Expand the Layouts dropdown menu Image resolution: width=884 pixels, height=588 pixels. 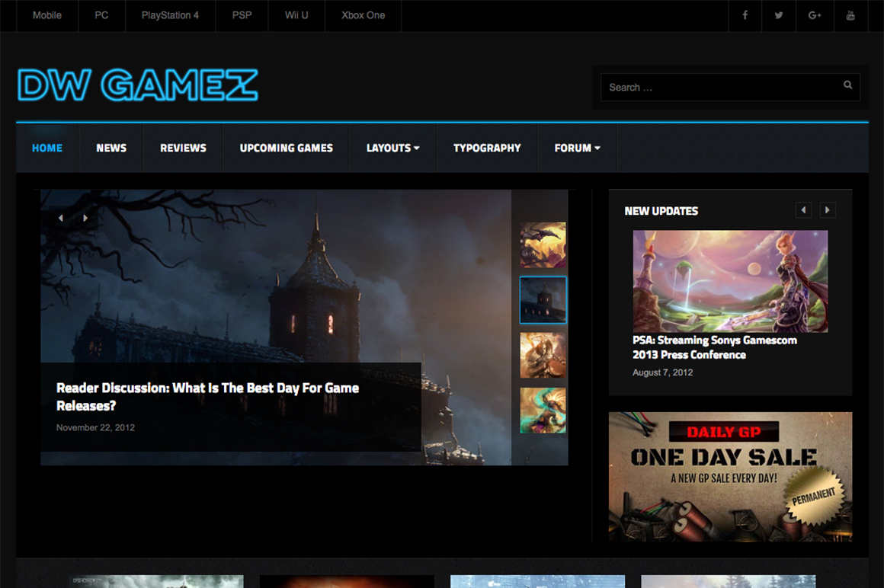(393, 148)
